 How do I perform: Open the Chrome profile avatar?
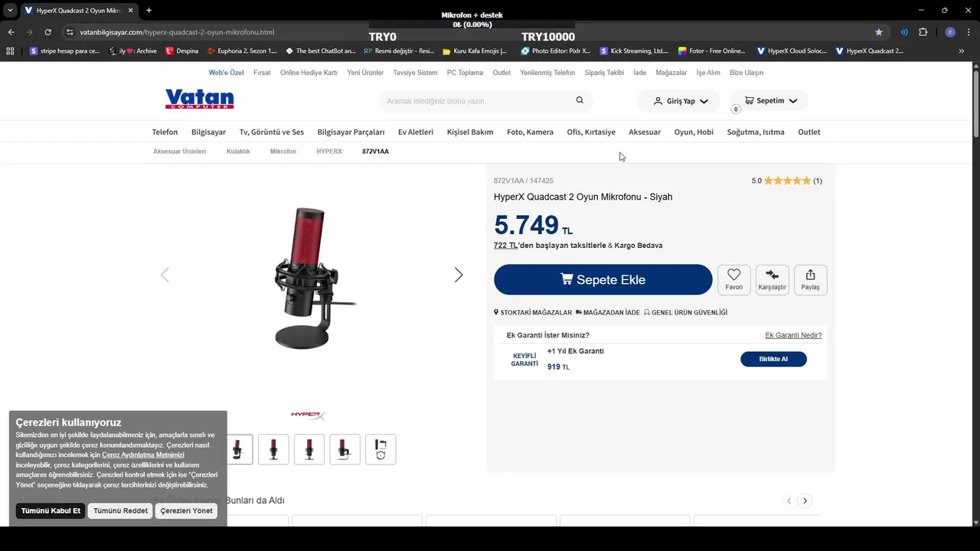pyautogui.click(x=950, y=32)
